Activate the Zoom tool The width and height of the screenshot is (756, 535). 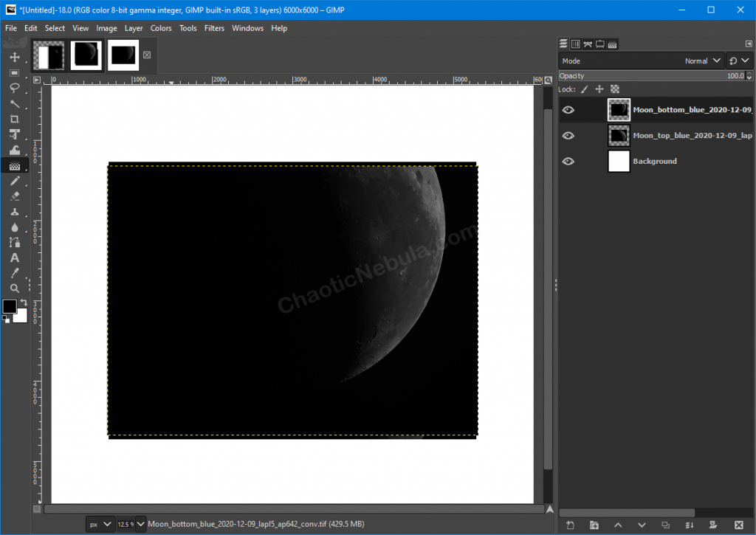pos(15,289)
